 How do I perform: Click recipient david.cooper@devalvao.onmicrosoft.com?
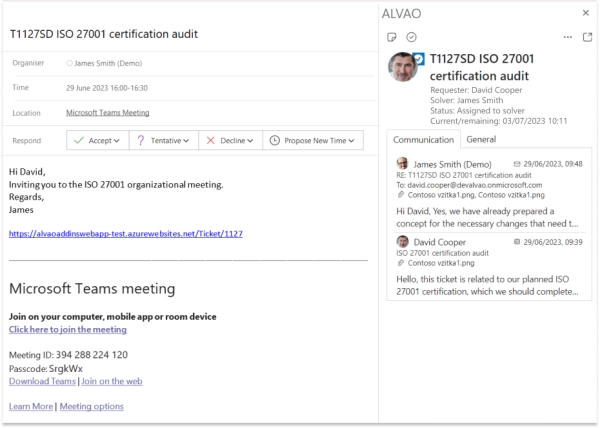[474, 185]
